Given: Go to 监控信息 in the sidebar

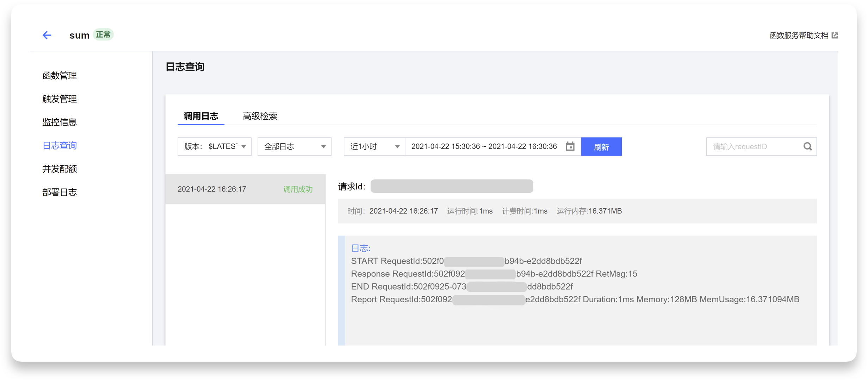Looking at the screenshot, I should pos(60,122).
